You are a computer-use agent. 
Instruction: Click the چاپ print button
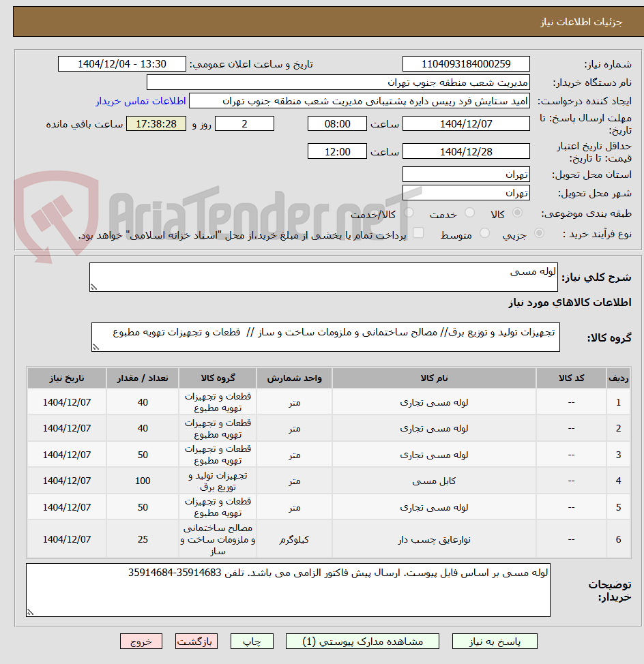[252, 641]
